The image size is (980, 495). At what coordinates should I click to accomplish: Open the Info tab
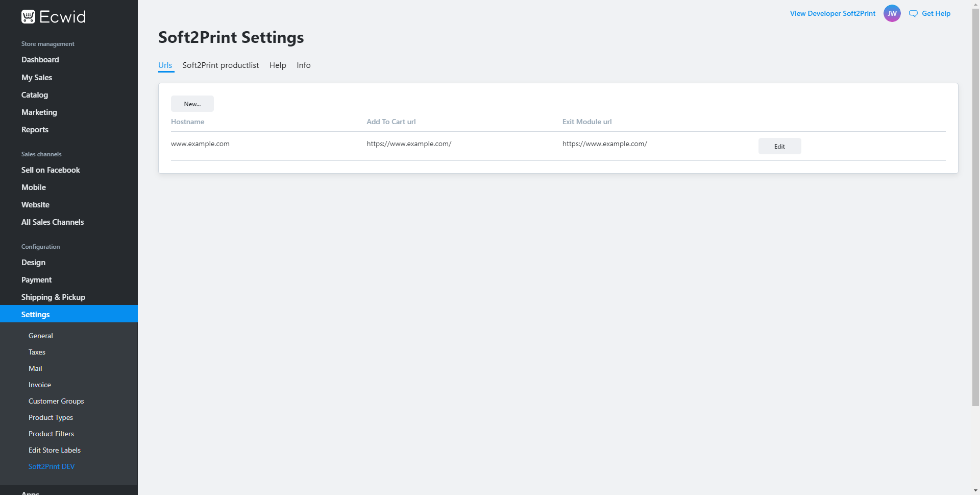[x=304, y=65]
